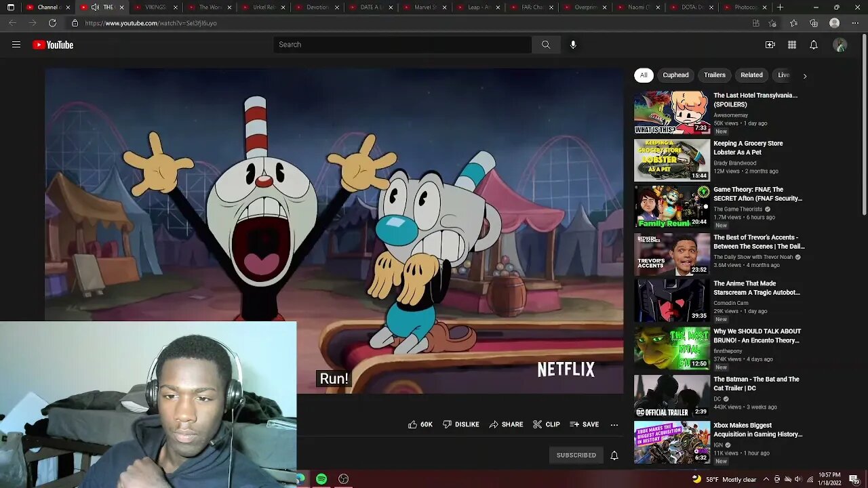
Task: Open the OBS Studio taskbar icon
Action: (343, 479)
